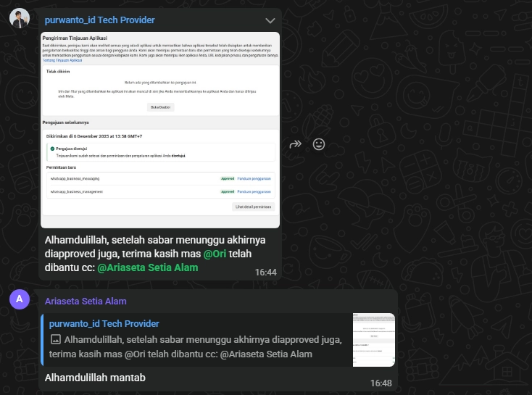The image size is (532, 395).
Task: Open Ariaseta Setia Alam's purple avatar
Action: (20, 299)
